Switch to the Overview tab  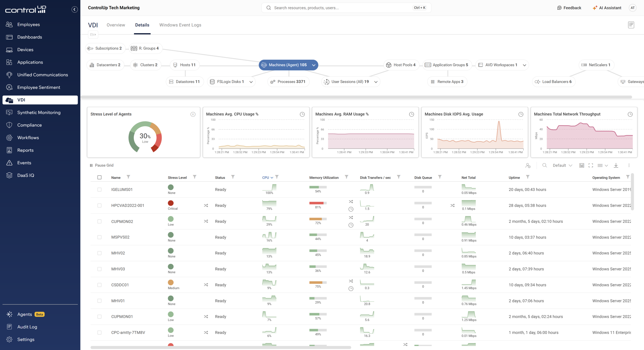(x=116, y=25)
